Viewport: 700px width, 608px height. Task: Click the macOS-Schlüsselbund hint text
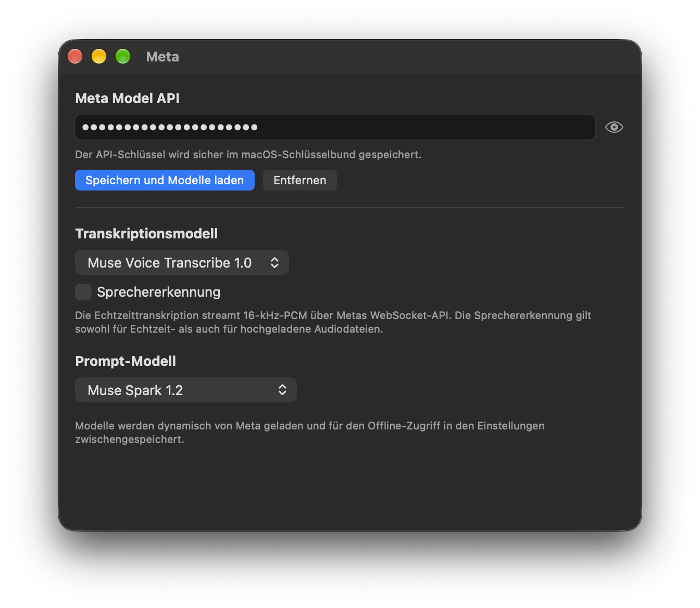click(248, 155)
